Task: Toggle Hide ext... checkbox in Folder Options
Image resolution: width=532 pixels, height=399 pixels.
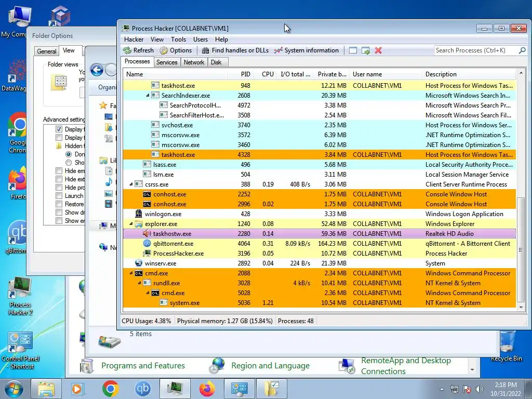Action: (x=59, y=179)
